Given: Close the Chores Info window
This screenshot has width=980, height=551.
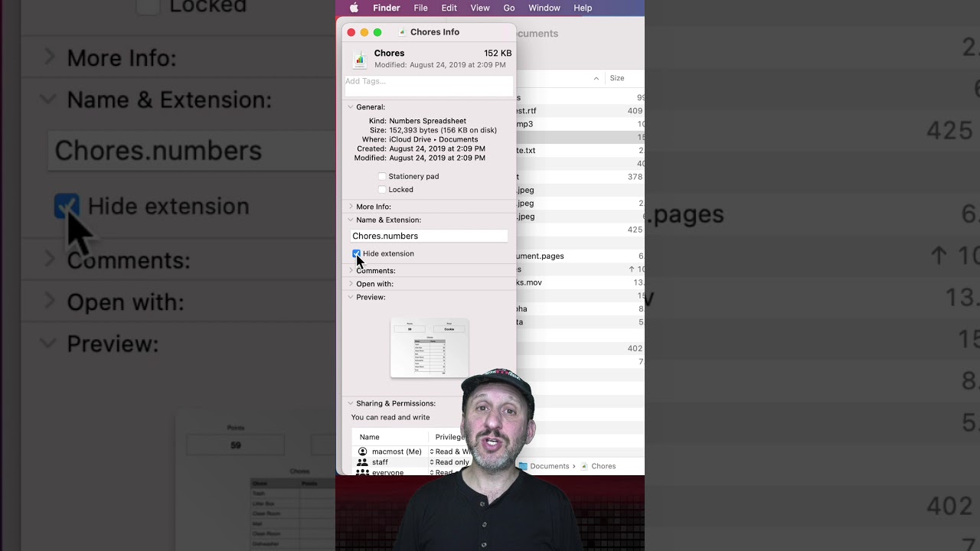Looking at the screenshot, I should coord(351,32).
